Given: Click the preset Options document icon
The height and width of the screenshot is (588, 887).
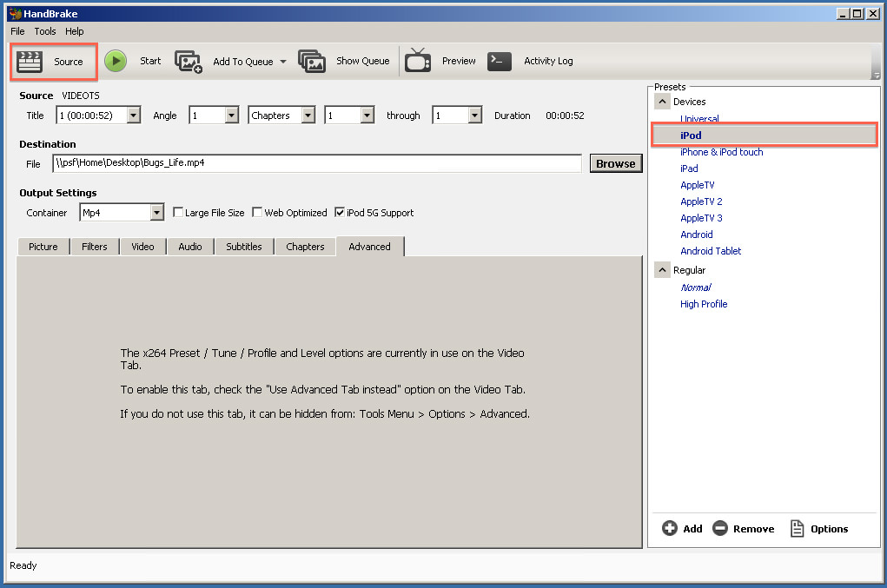Looking at the screenshot, I should tap(797, 528).
